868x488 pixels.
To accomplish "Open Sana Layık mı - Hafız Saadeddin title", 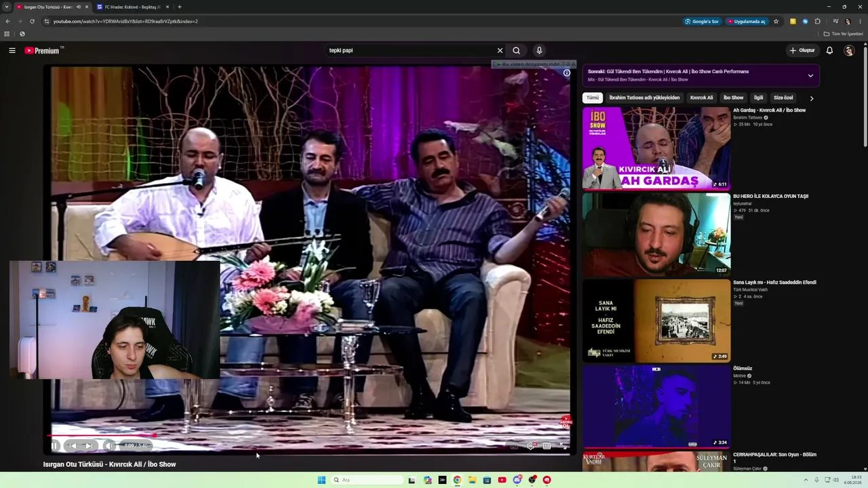I will pos(774,283).
